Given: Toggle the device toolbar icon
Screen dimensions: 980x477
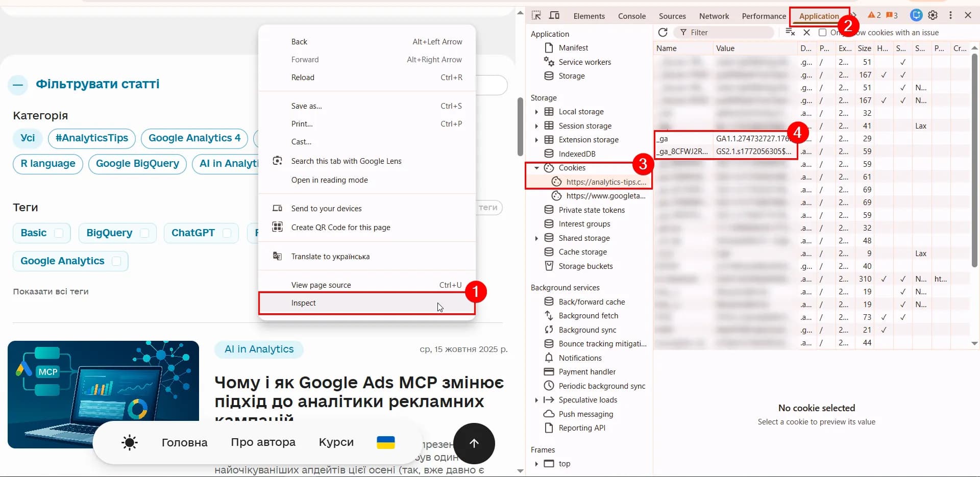Looking at the screenshot, I should click(554, 15).
